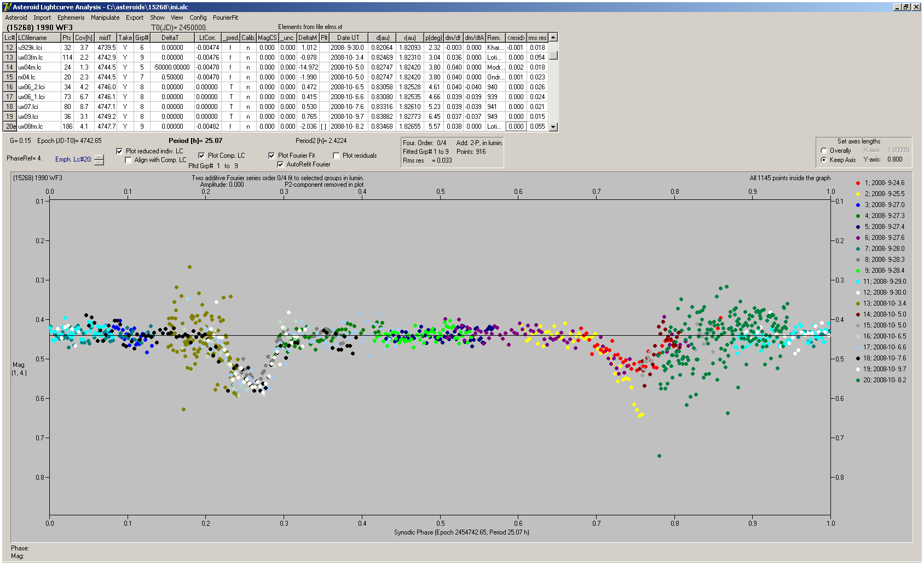Enable Align with Comp. LC checkbox
This screenshot has width=924, height=563.
tap(128, 160)
